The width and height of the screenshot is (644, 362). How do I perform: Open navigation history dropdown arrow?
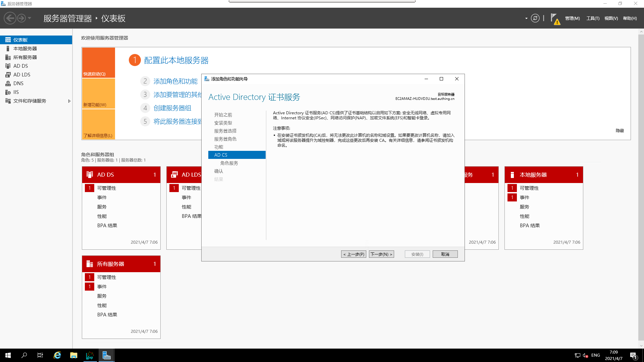point(30,18)
